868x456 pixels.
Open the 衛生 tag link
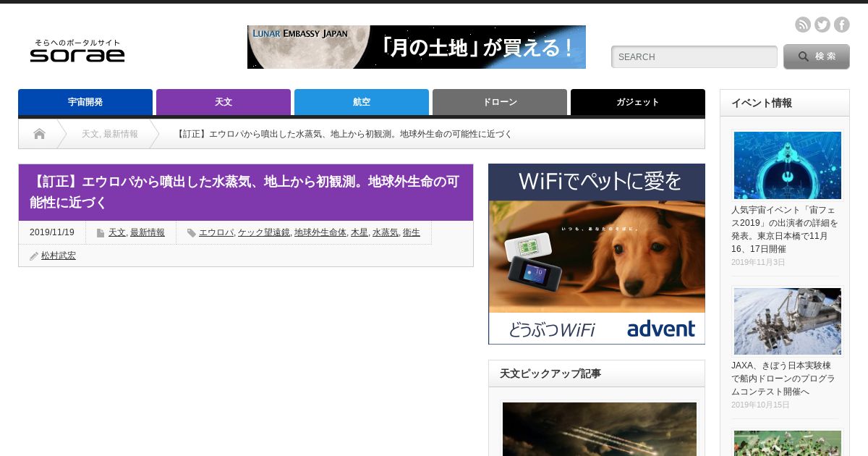pyautogui.click(x=412, y=232)
